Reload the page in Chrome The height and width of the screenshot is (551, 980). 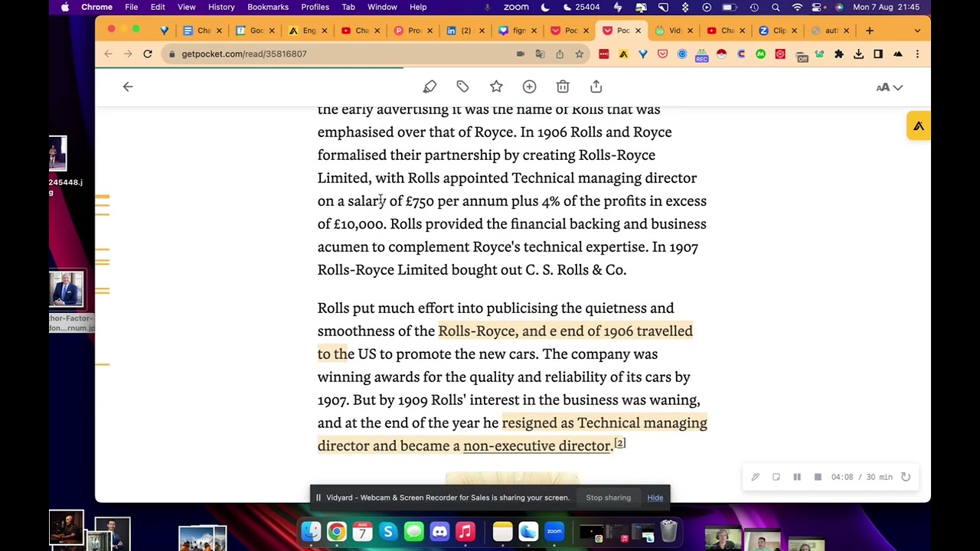(x=147, y=54)
